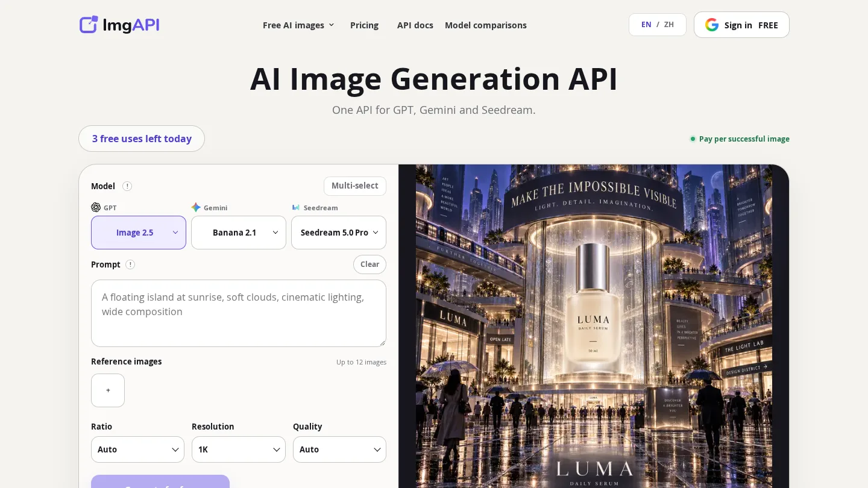Add a reference image with plus button
Screen dimensions: 868x488
(x=108, y=390)
